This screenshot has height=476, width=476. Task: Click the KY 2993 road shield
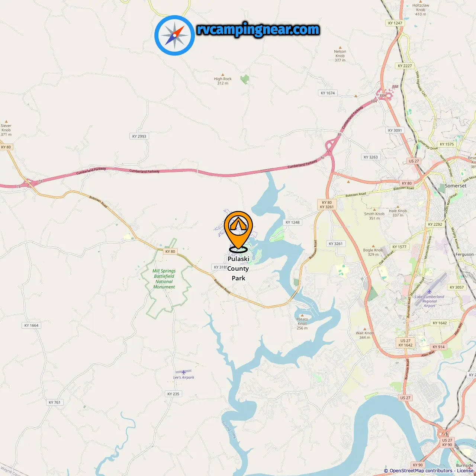tap(139, 136)
